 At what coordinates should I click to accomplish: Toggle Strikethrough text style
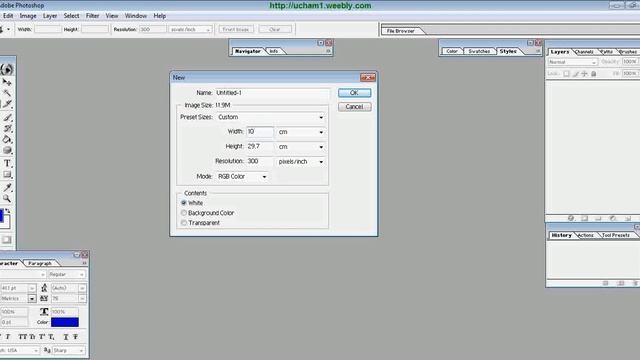[x=76, y=337]
